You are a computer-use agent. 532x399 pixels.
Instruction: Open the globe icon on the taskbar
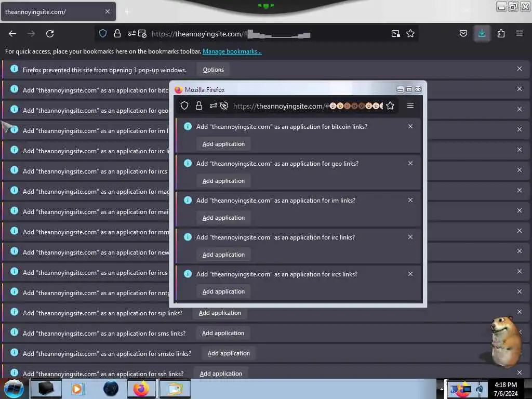(x=111, y=389)
